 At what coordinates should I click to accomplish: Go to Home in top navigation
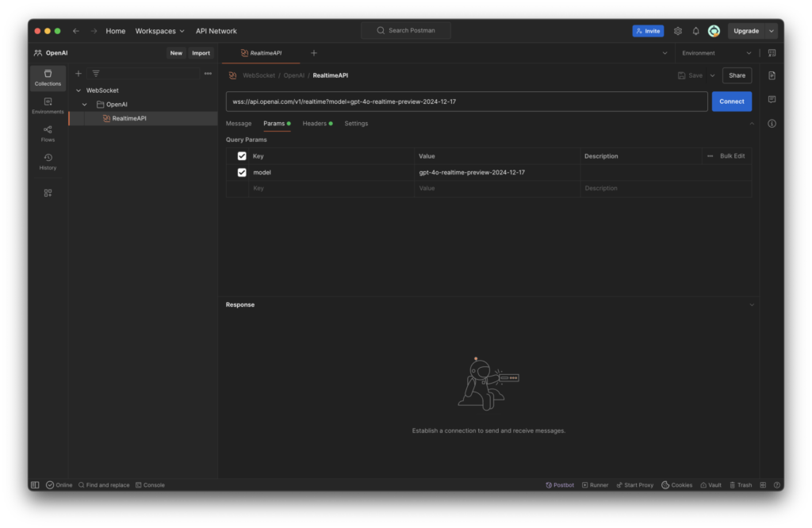click(116, 31)
